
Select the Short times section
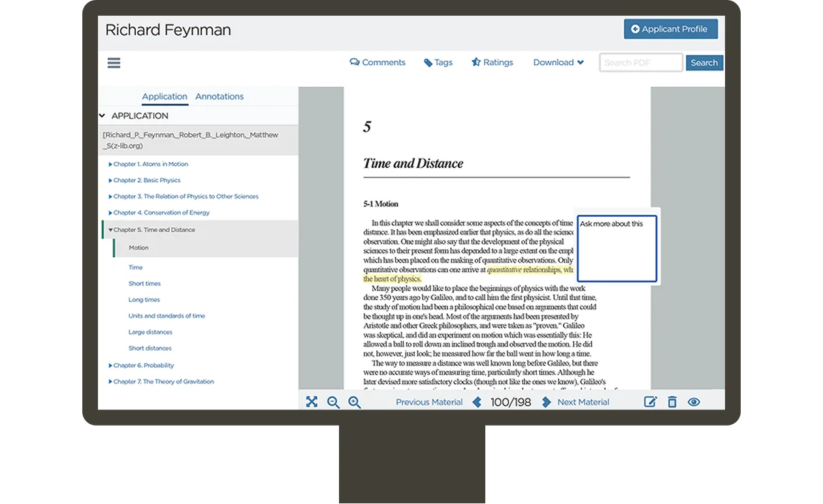point(144,284)
